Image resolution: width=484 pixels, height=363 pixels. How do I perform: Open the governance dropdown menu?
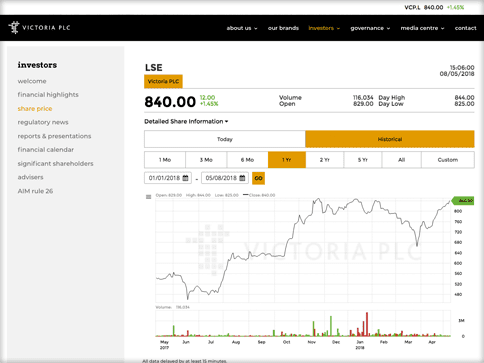(370, 28)
